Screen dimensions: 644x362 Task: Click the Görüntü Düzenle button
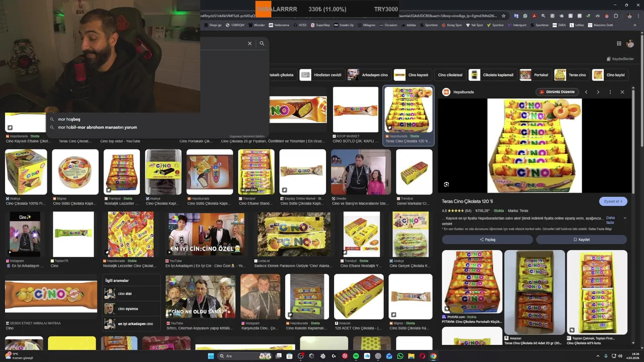coord(557,92)
